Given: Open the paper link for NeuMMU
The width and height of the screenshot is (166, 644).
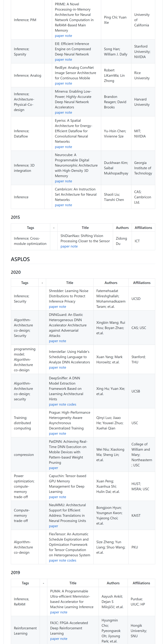Looking at the screenshot, I should pos(53,526).
